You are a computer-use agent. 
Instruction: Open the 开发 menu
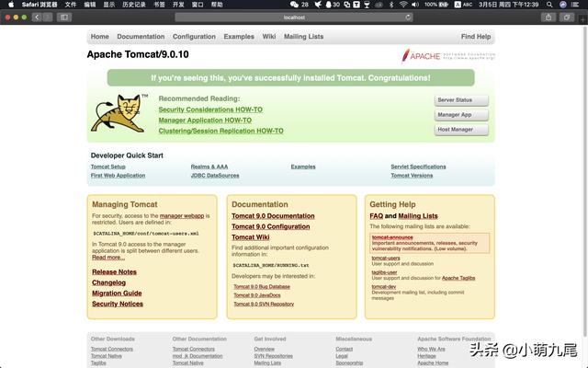coord(178,5)
